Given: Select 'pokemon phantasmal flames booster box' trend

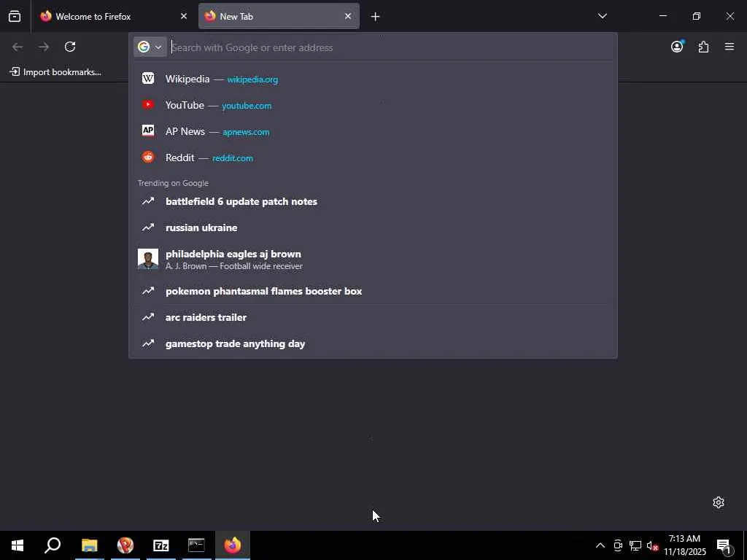Looking at the screenshot, I should (x=373, y=291).
